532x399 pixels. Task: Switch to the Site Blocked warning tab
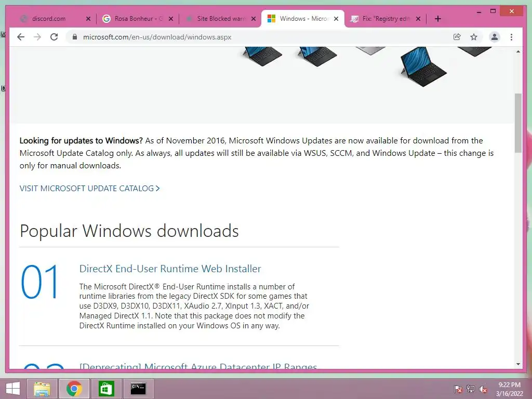pos(220,19)
